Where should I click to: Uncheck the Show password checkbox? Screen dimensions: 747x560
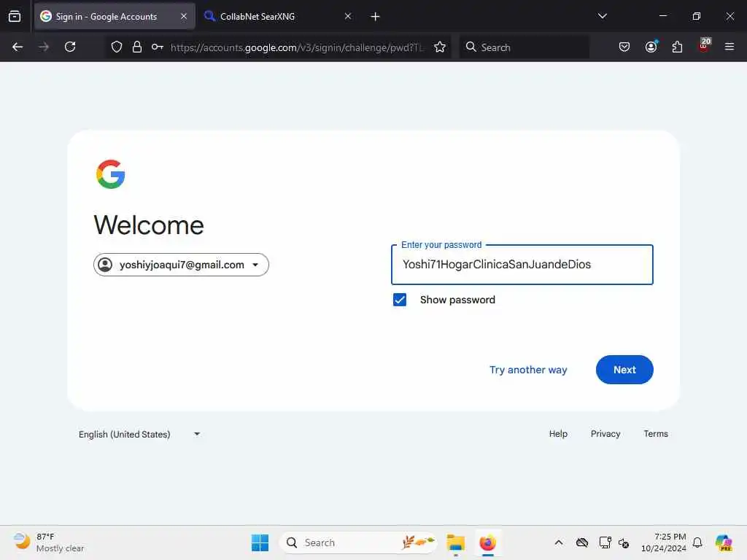click(x=400, y=300)
